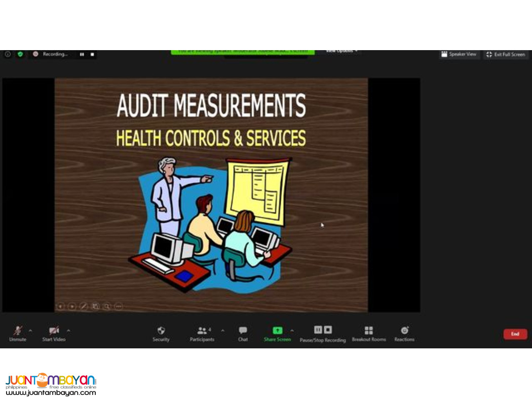Click the green encryption shield icon
Image resolution: width=532 pixels, height=399 pixels.
(20, 54)
